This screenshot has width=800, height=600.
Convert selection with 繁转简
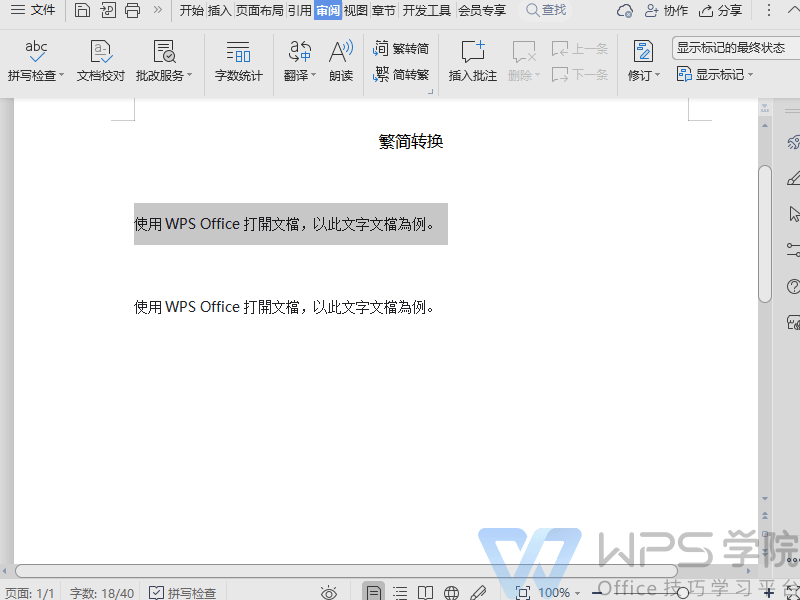pyautogui.click(x=401, y=48)
